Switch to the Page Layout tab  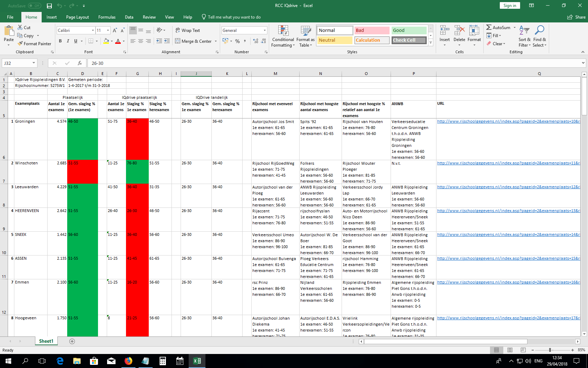[x=77, y=17]
